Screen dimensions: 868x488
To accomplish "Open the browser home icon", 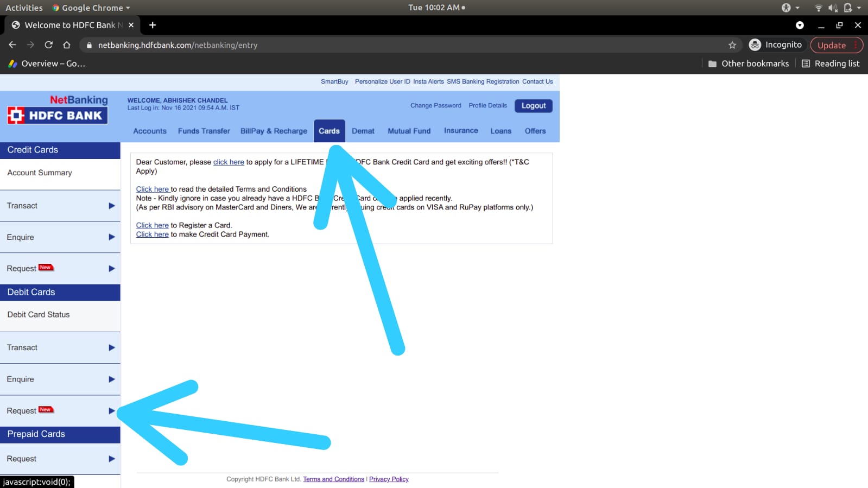I will [x=66, y=45].
